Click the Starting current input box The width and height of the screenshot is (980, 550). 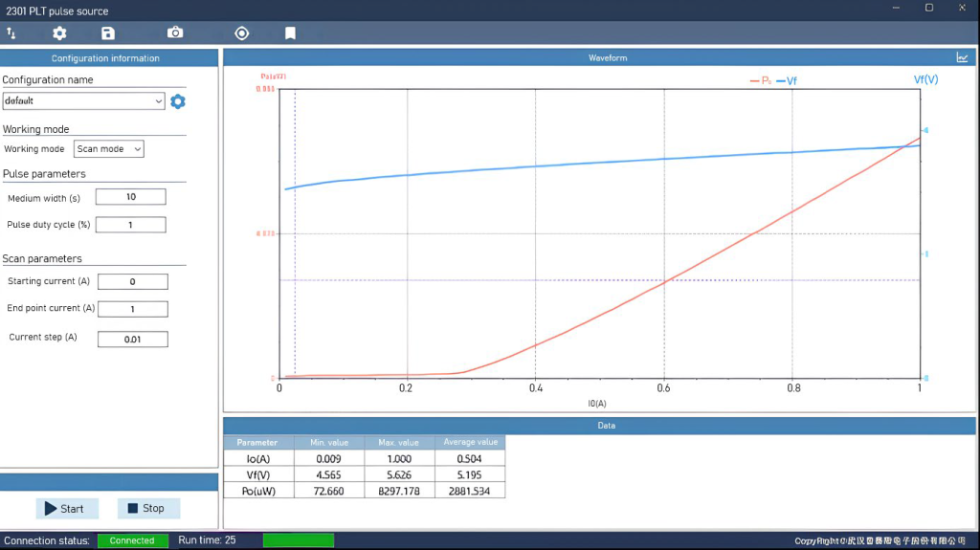[133, 282]
